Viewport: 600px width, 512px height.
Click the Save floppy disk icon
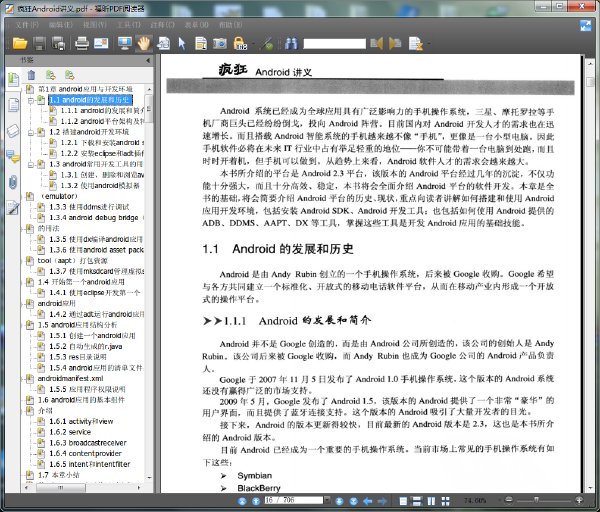40,43
